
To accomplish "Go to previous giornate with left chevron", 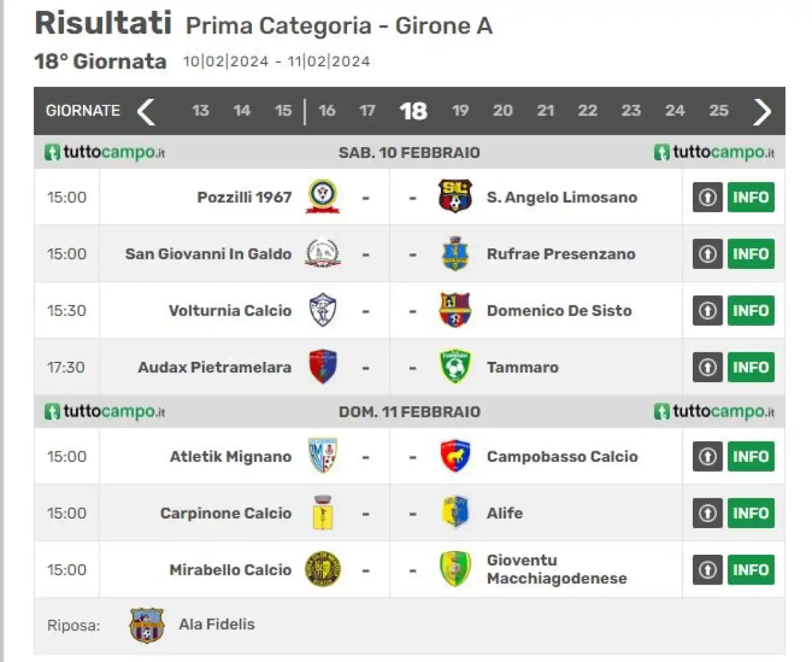I will tap(146, 112).
